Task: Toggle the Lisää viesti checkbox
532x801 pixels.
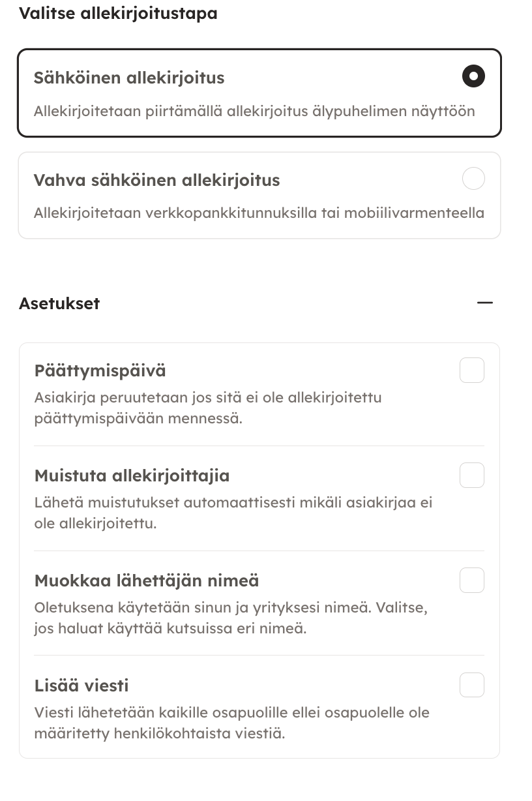Action: [x=472, y=686]
